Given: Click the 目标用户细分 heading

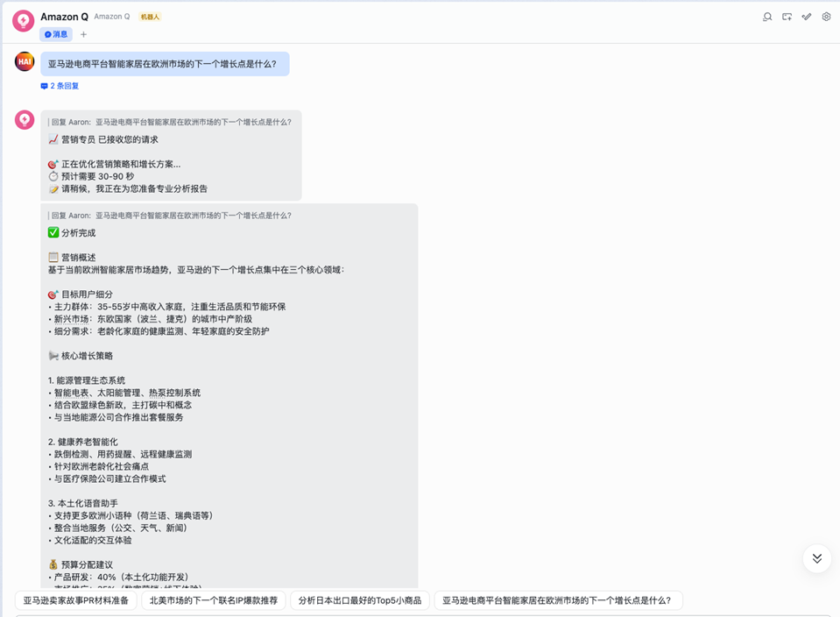Looking at the screenshot, I should tap(81, 294).
